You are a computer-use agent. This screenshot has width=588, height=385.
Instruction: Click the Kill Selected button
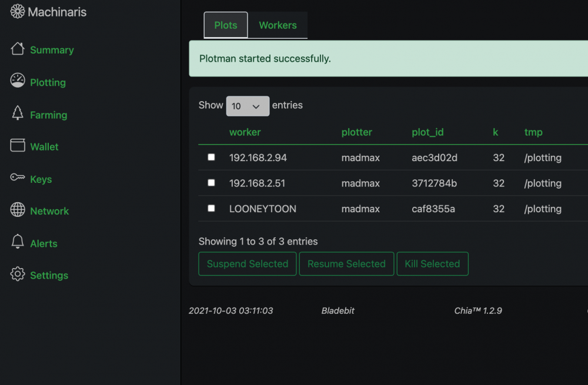click(x=432, y=264)
